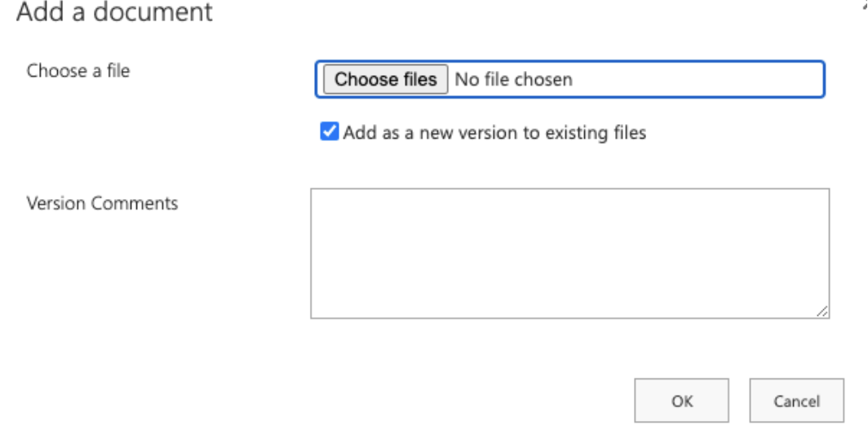This screenshot has height=434, width=868.
Task: Close the dialog via top-right X
Action: click(864, 4)
